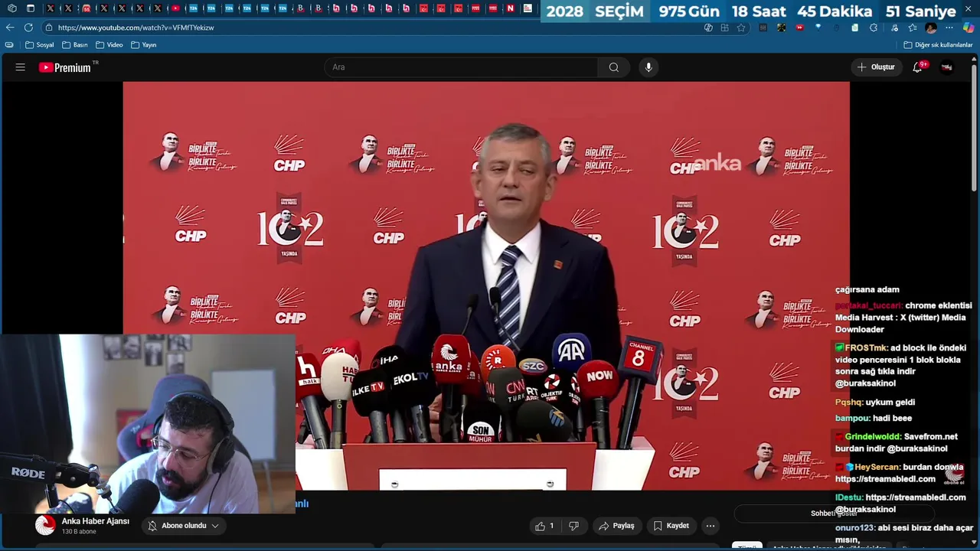Click the Kaydet save button
Viewport: 980px width, 551px height.
[x=671, y=526]
